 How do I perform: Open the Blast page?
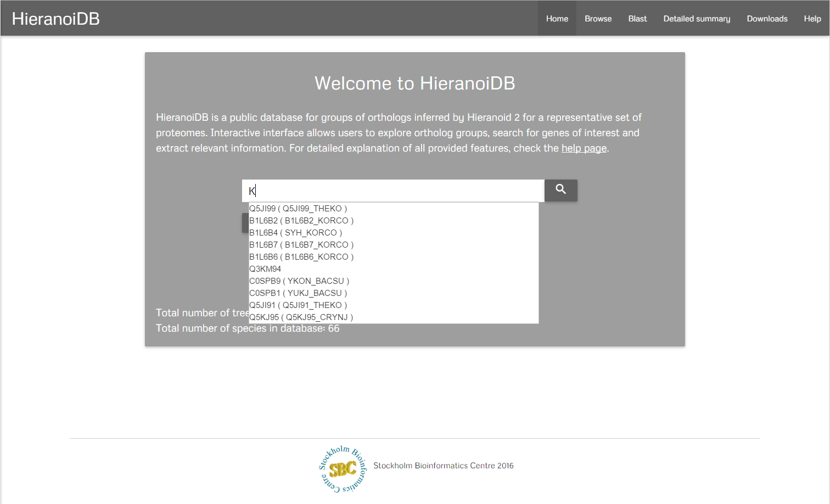click(x=637, y=19)
